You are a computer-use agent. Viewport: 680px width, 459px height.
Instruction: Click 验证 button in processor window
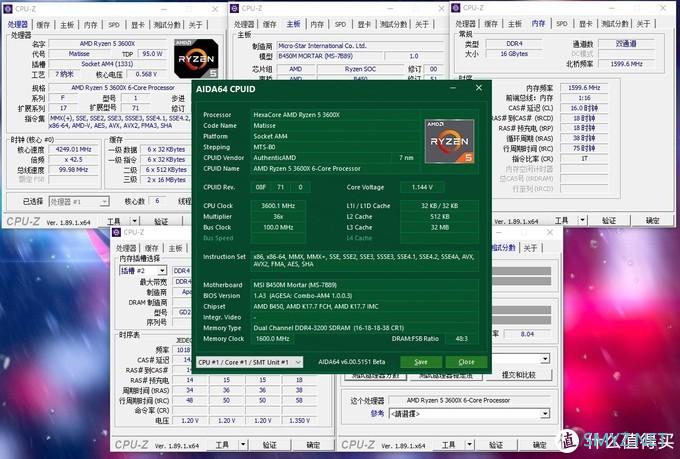coord(161,221)
